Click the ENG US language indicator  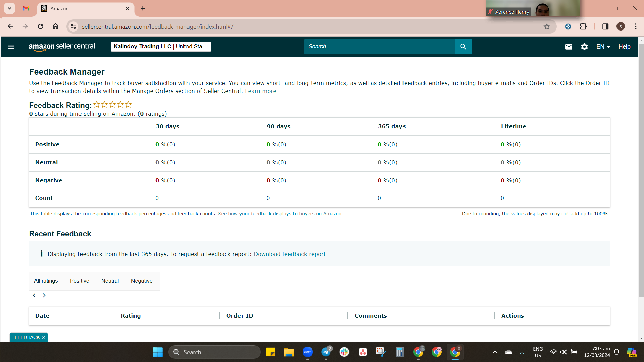tap(538, 352)
